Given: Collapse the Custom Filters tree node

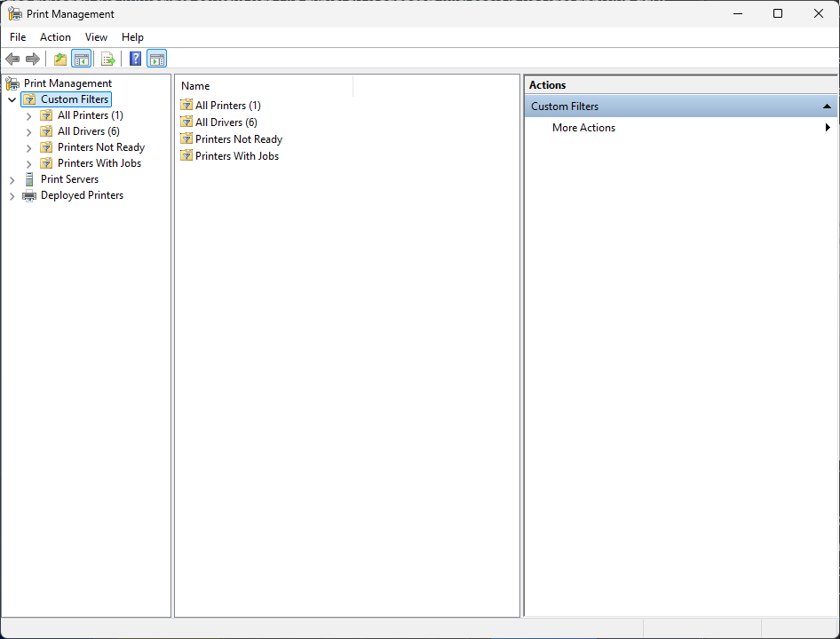Looking at the screenshot, I should 12,99.
